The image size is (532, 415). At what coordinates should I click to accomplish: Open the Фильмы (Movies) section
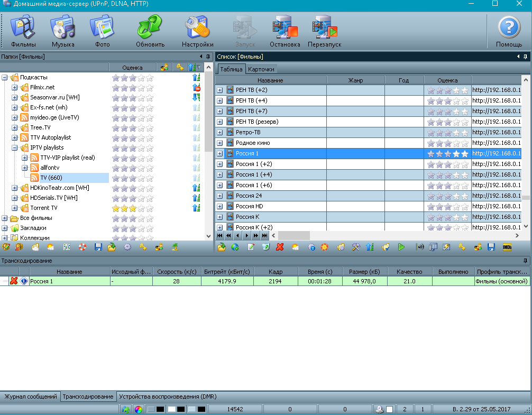click(x=23, y=31)
